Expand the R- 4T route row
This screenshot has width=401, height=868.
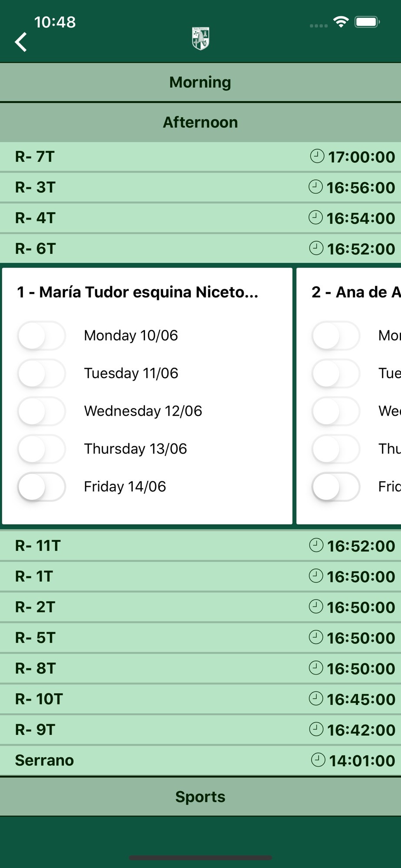[200, 218]
